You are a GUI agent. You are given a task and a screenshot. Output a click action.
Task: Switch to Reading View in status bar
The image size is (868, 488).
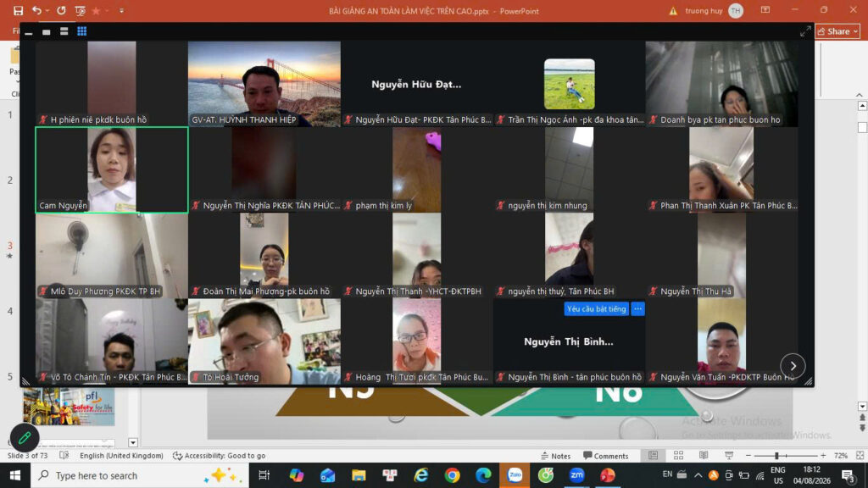704,455
